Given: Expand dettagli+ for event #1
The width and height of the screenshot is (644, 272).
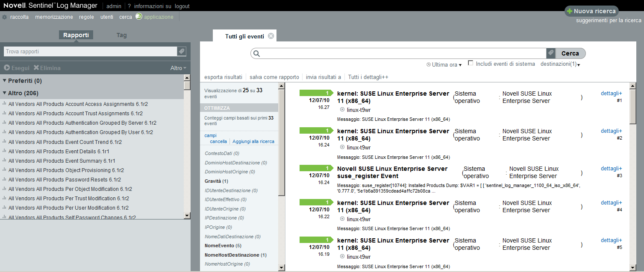Looking at the screenshot, I should (x=612, y=93).
